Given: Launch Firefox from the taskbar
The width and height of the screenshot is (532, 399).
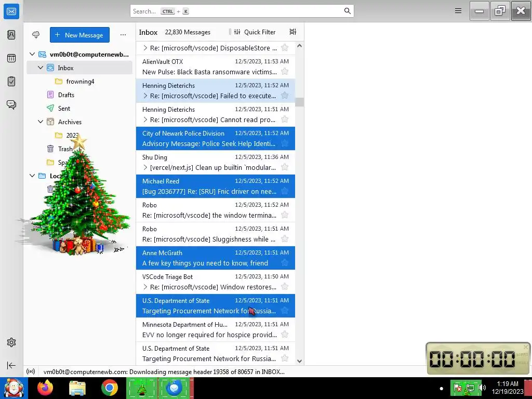Looking at the screenshot, I should click(x=45, y=388).
